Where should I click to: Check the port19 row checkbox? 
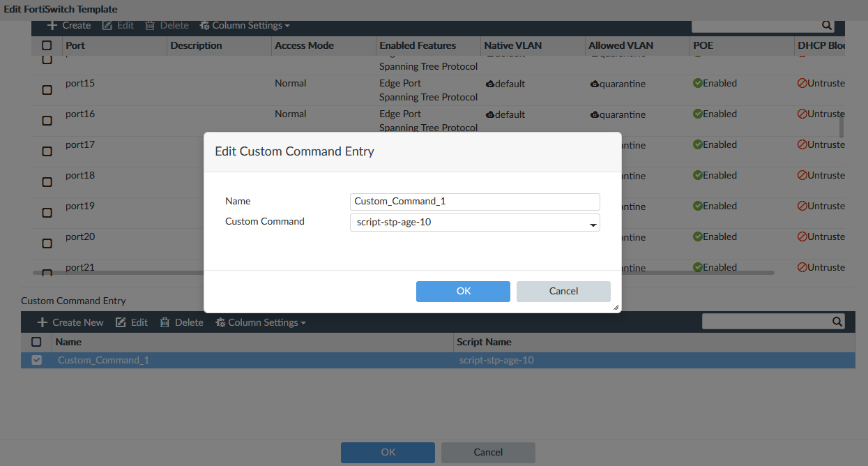click(x=47, y=213)
